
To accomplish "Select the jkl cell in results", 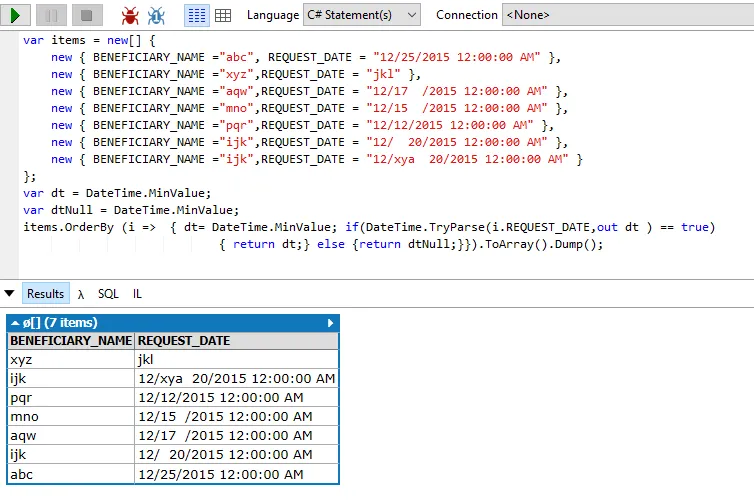I will [x=237, y=359].
